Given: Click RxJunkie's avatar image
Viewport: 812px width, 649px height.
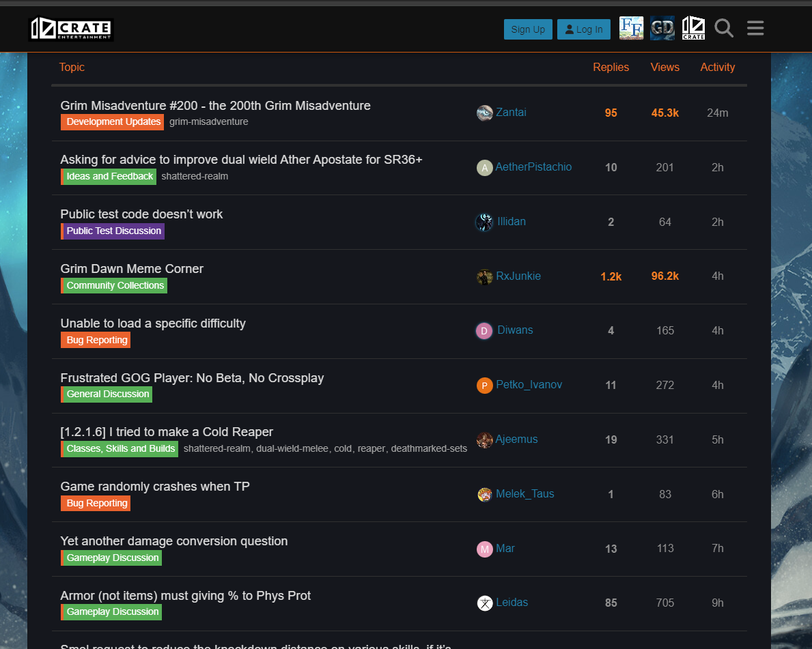Looking at the screenshot, I should [485, 276].
